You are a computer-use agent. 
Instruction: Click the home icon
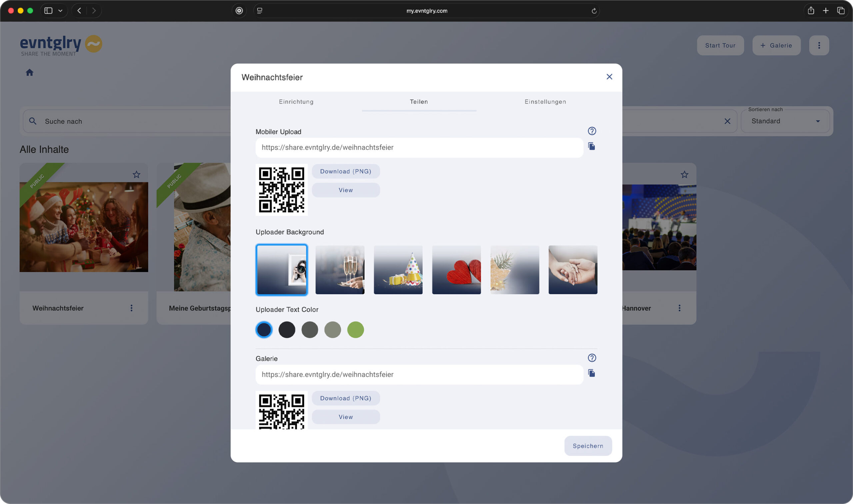(x=30, y=72)
